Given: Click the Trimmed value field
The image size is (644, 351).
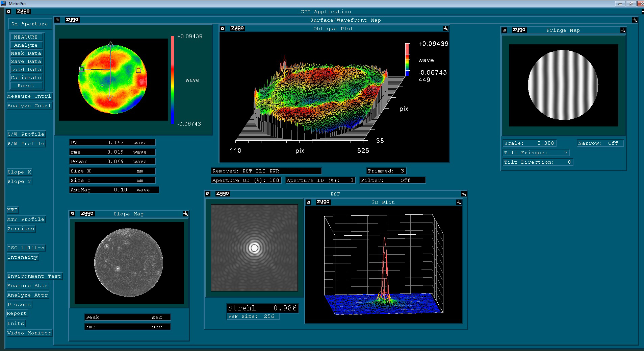Looking at the screenshot, I should (386, 171).
